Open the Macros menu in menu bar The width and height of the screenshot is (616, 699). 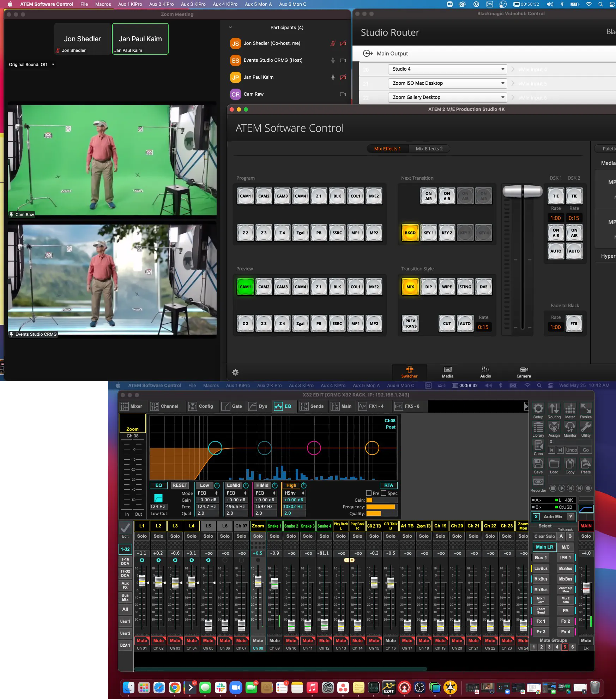103,4
